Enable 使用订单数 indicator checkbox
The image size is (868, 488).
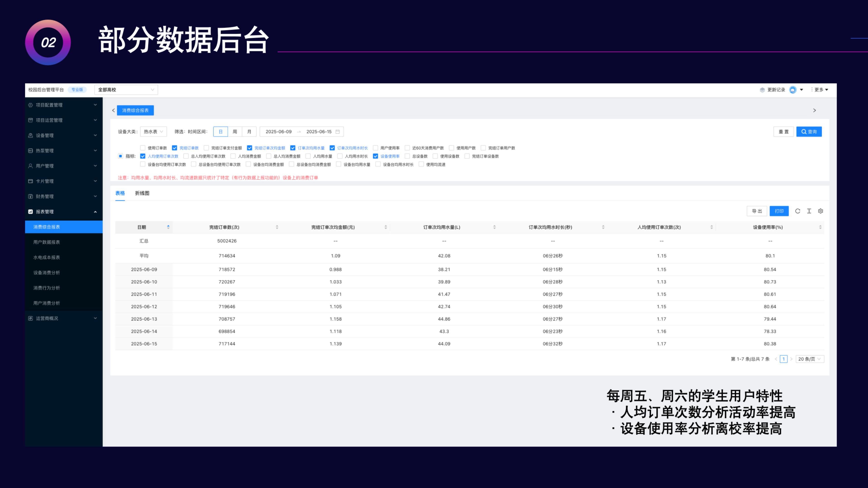143,148
